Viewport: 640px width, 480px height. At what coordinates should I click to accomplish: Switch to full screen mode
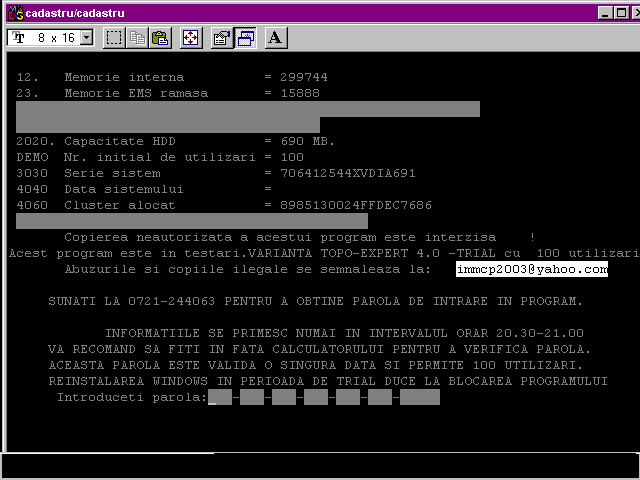click(190, 38)
